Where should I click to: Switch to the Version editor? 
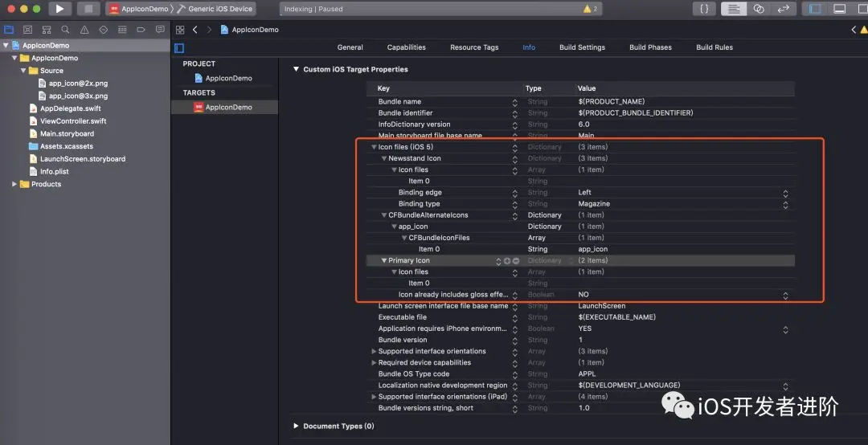pyautogui.click(x=784, y=9)
